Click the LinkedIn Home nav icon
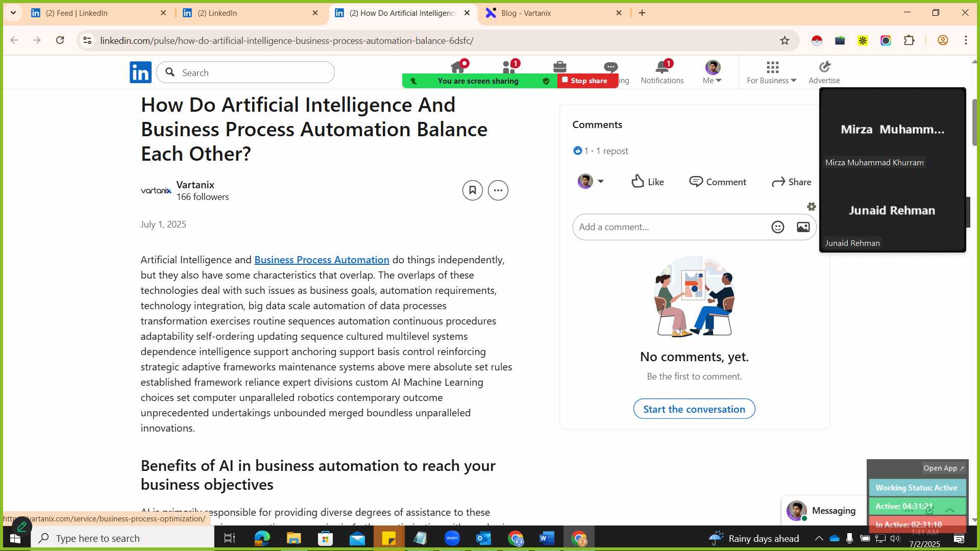This screenshot has width=980, height=551. pos(458,67)
